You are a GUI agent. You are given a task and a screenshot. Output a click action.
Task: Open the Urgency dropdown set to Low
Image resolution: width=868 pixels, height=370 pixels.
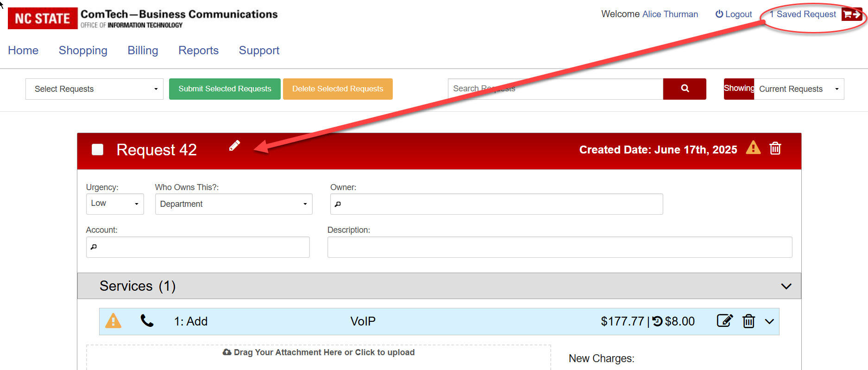[x=115, y=204]
